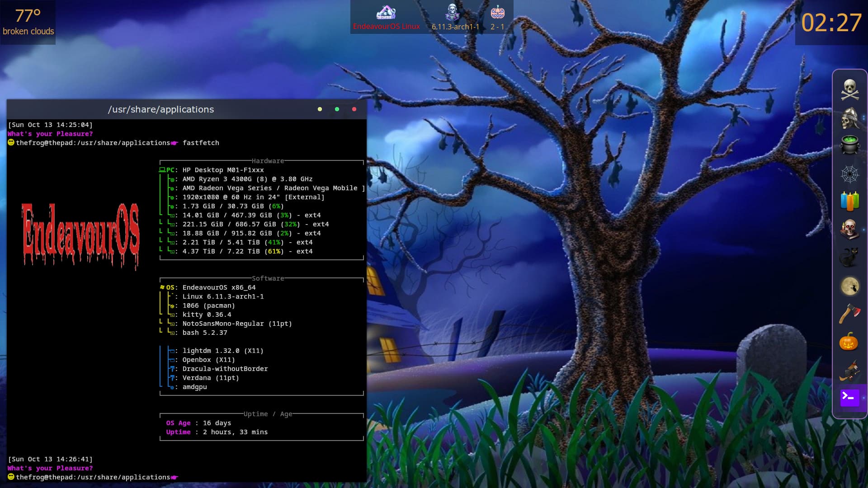Click the 'Openbox (X11)' window manager line

pos(208,360)
